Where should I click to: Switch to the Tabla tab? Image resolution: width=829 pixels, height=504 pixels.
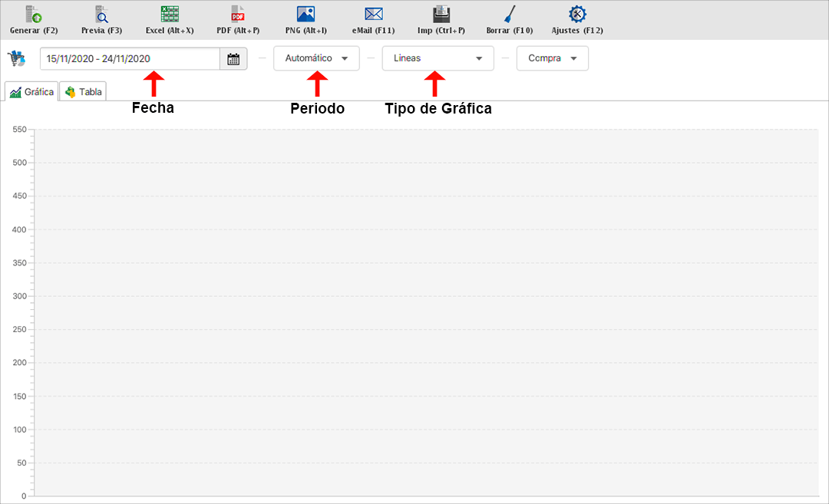click(83, 91)
